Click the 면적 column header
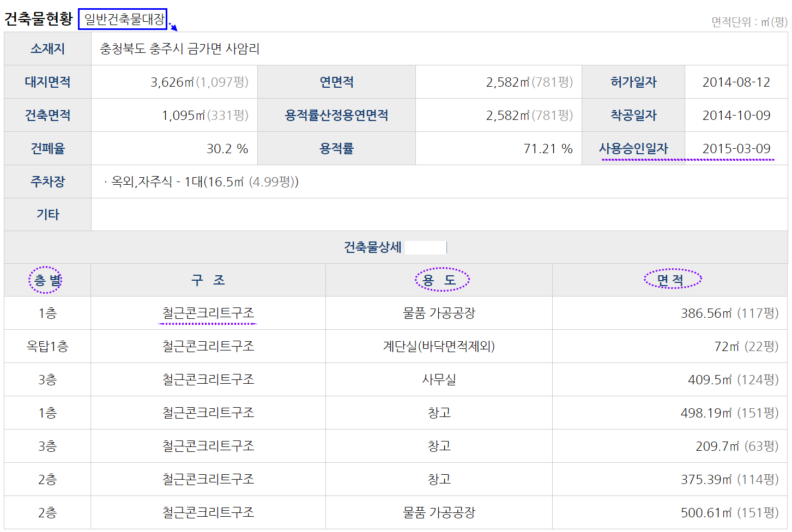The width and height of the screenshot is (792, 532). tap(670, 280)
